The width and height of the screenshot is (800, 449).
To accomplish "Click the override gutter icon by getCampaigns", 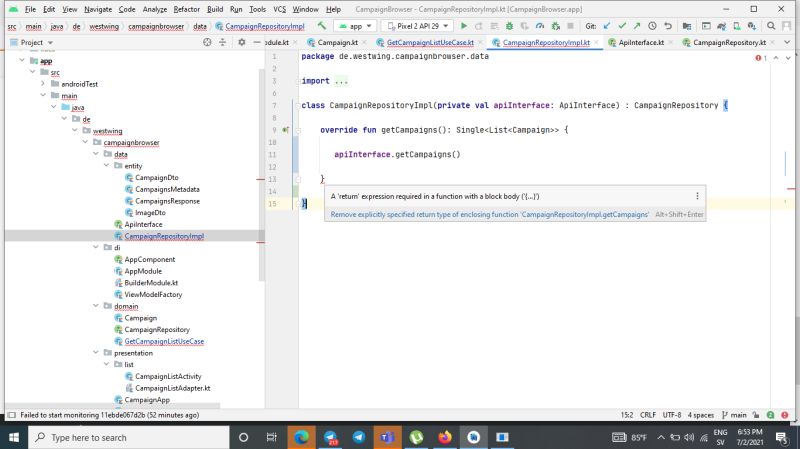I will point(286,130).
